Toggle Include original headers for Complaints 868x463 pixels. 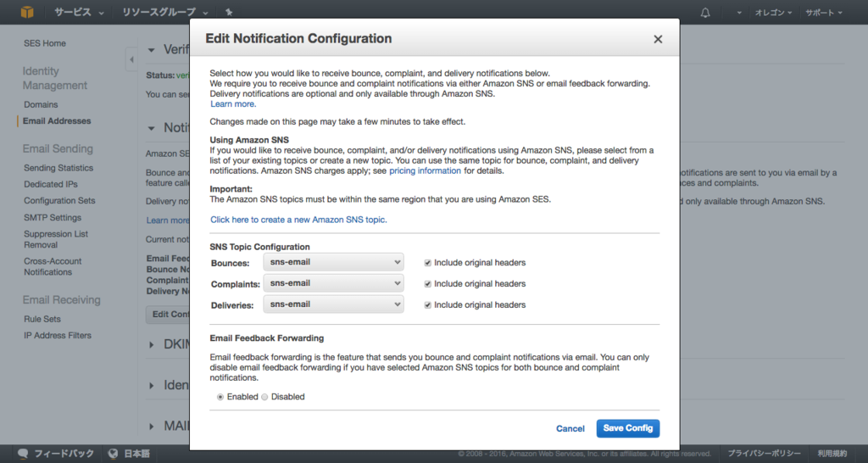428,284
